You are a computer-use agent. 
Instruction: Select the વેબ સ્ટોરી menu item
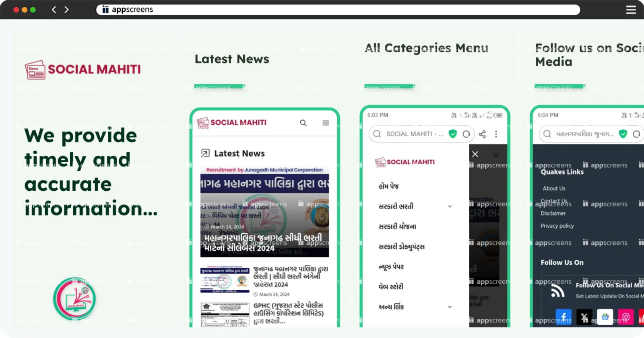[x=390, y=286]
